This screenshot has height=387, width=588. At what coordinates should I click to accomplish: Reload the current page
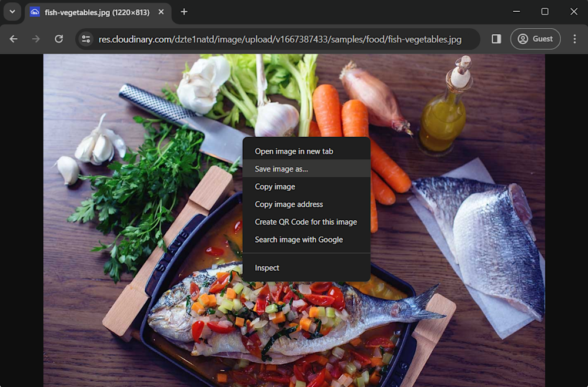coord(59,39)
